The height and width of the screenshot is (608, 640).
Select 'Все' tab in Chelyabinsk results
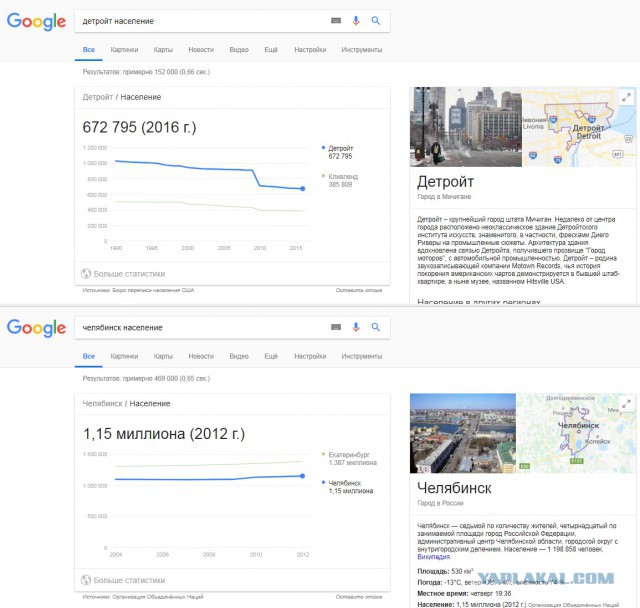[89, 356]
